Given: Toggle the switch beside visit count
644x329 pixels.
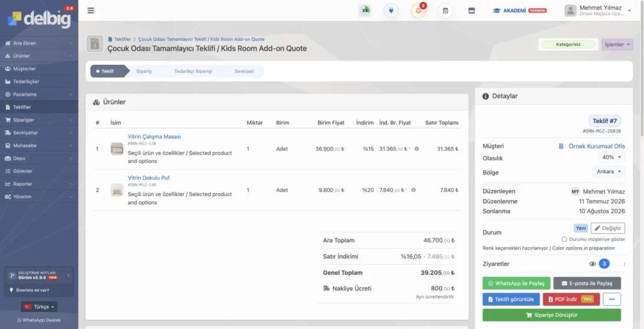Looking at the screenshot, I should click(619, 264).
